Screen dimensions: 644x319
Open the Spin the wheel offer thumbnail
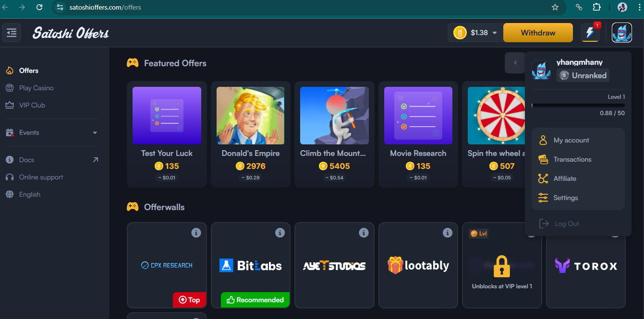(x=496, y=116)
